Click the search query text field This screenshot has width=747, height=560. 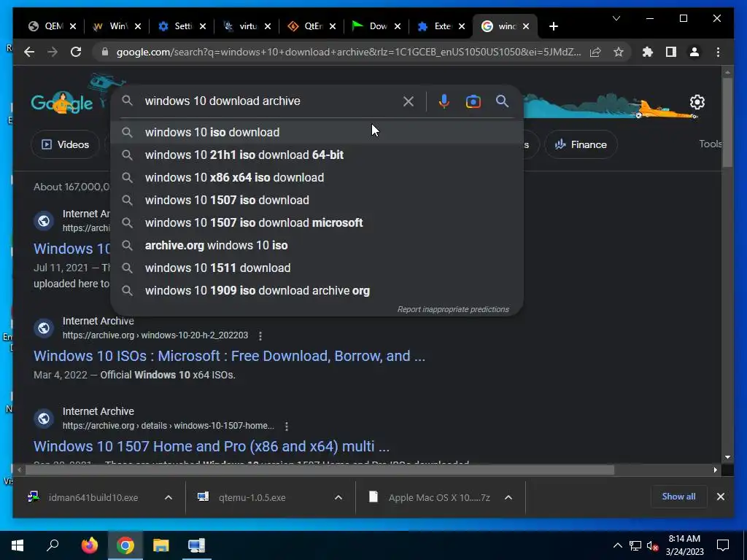point(269,101)
